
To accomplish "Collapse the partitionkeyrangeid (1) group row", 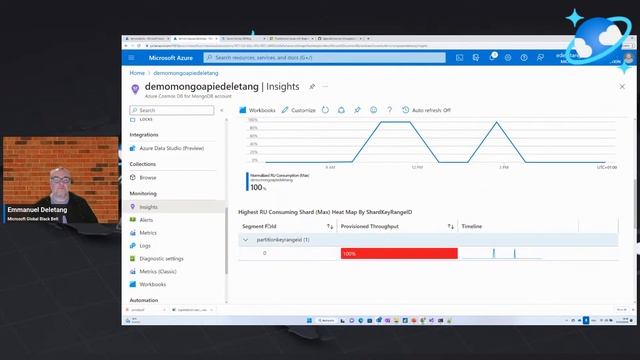I will coord(245,240).
